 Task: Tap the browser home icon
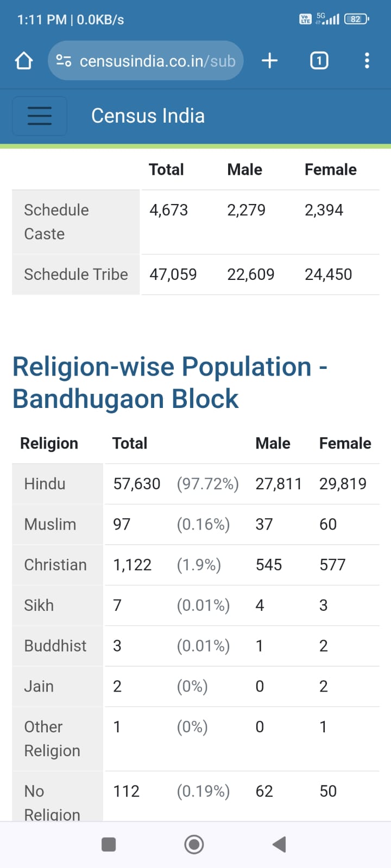(24, 61)
